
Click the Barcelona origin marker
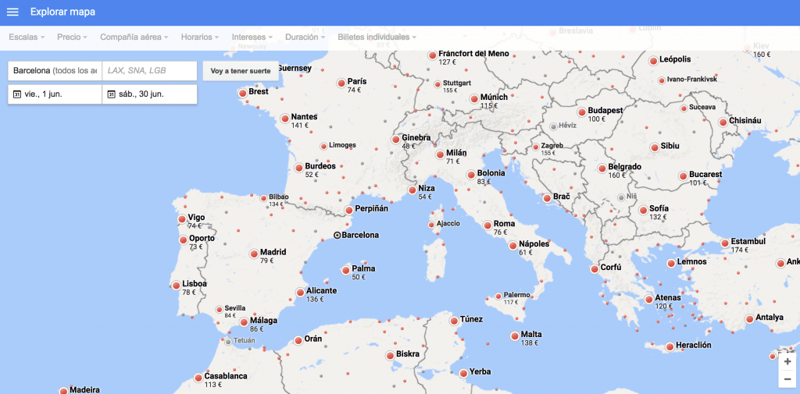point(337,235)
